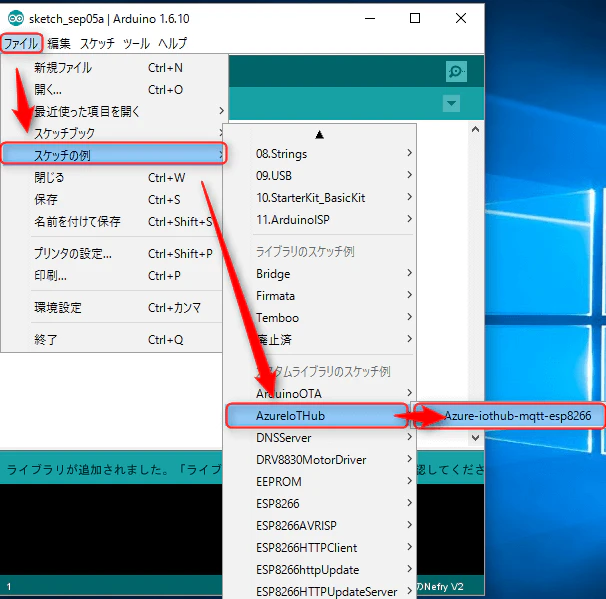Image resolution: width=606 pixels, height=599 pixels.
Task: Open the Azure-iothub-mqtt-esp8266 example
Action: coord(509,415)
